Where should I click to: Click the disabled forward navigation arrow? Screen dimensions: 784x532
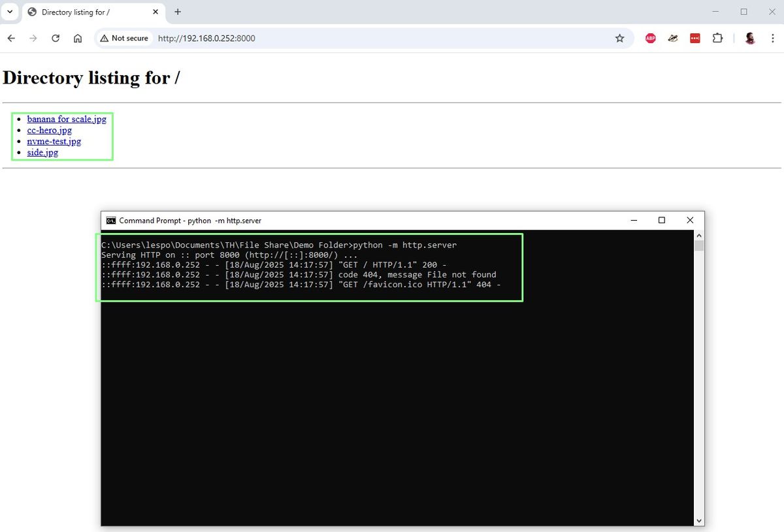[x=33, y=39]
